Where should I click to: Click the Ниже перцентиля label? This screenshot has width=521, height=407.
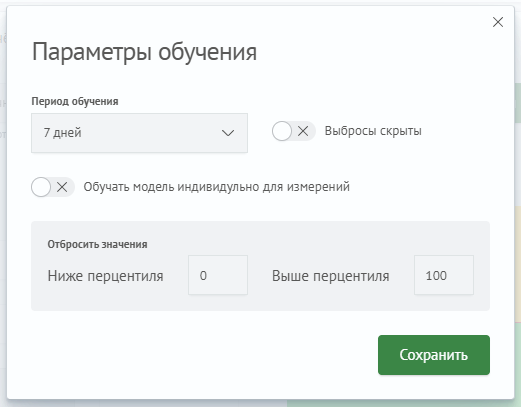pyautogui.click(x=105, y=276)
